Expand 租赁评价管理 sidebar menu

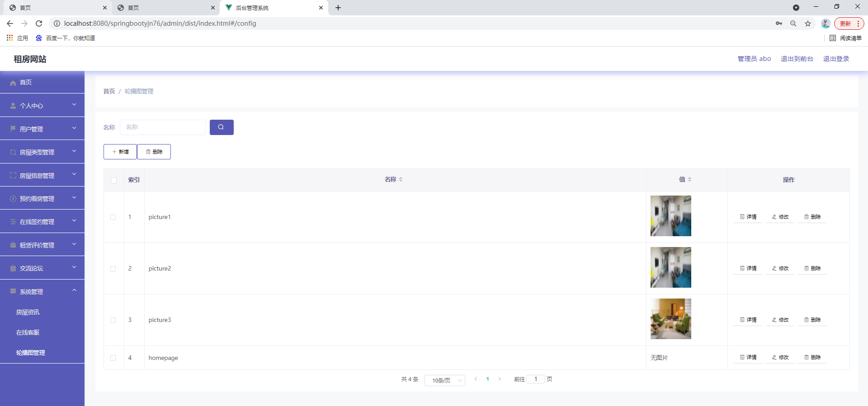pyautogui.click(x=42, y=245)
